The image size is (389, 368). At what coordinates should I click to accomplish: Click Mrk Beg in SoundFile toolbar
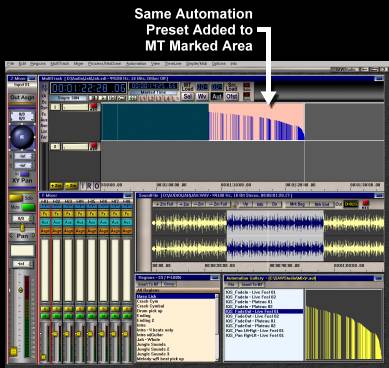[x=297, y=204]
